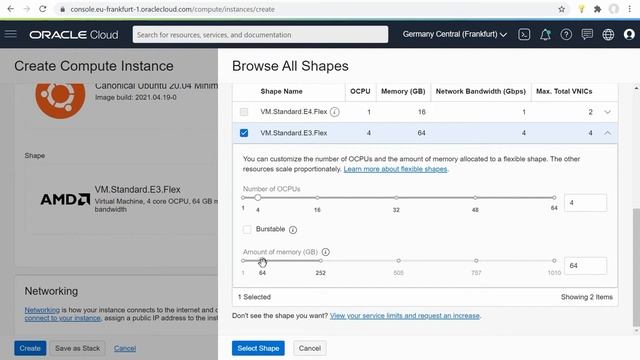The height and width of the screenshot is (360, 640).
Task: Uncheck the VM.Standard.E3.Flex checkbox
Action: [x=244, y=133]
